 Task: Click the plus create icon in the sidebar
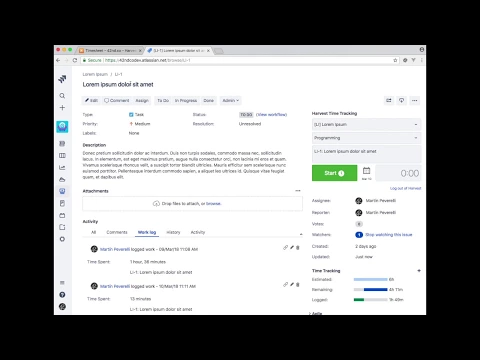[62, 108]
